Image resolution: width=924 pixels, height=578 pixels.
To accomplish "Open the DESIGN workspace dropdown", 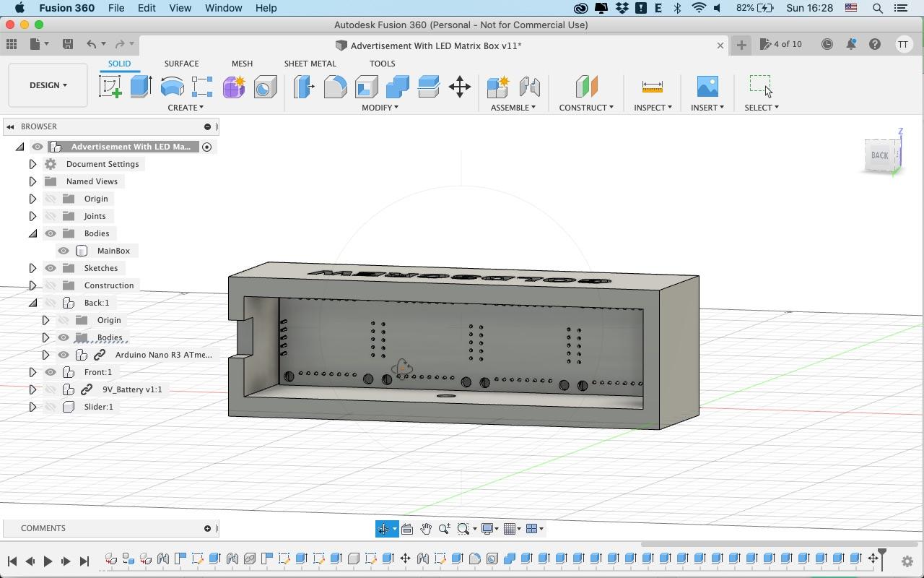I will pos(48,85).
